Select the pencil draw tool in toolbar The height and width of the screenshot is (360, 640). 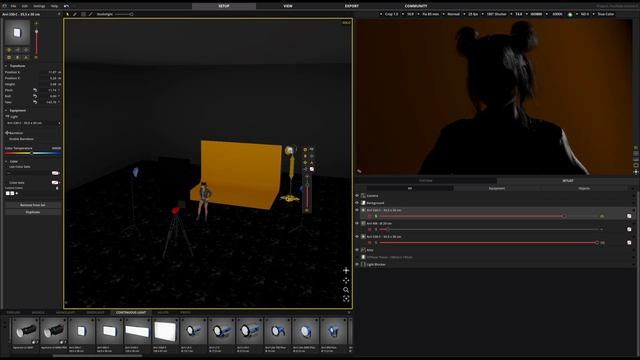coord(75,14)
